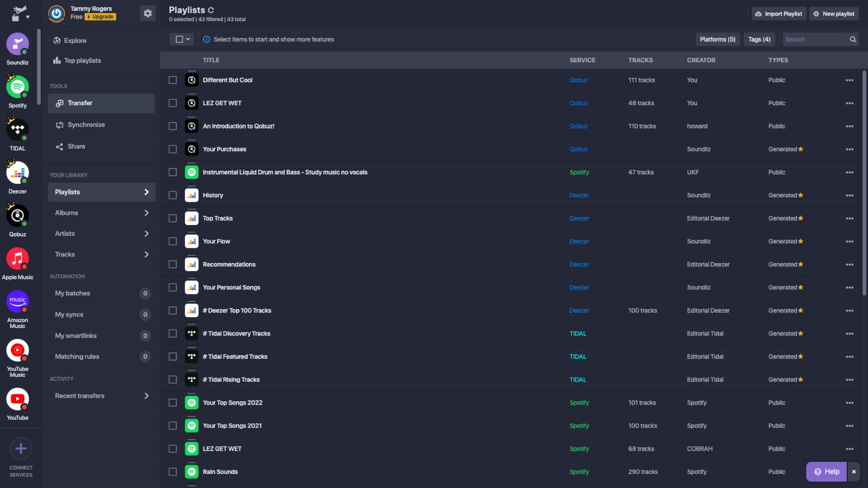Click the refresh icon beside Playlists title
This screenshot has height=488, width=868.
(211, 10)
